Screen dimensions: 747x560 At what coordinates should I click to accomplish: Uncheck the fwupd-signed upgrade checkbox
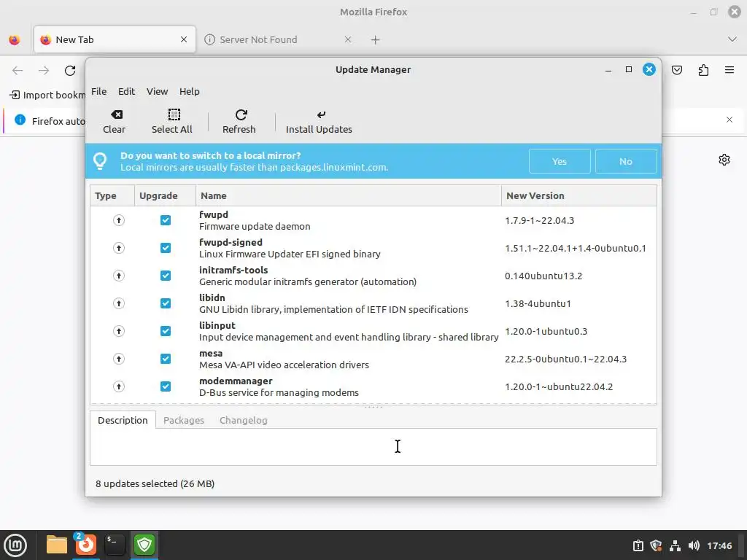tap(166, 248)
